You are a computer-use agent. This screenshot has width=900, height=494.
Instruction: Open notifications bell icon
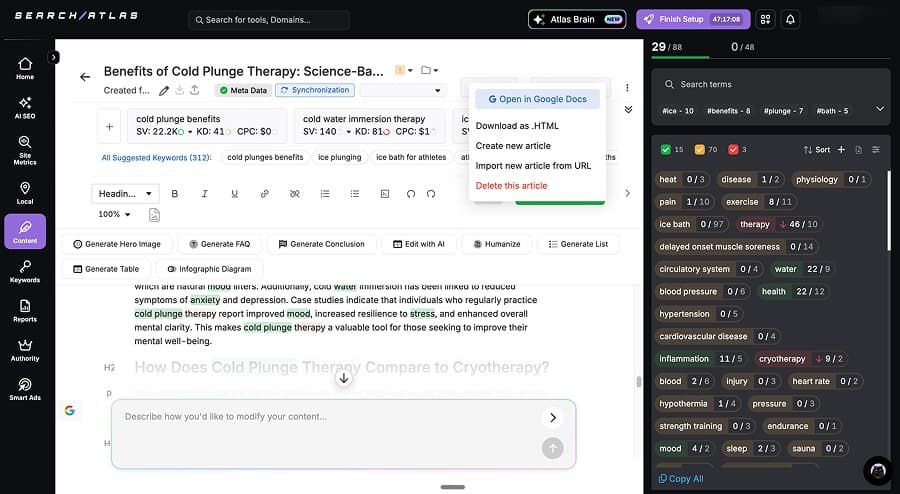(791, 19)
